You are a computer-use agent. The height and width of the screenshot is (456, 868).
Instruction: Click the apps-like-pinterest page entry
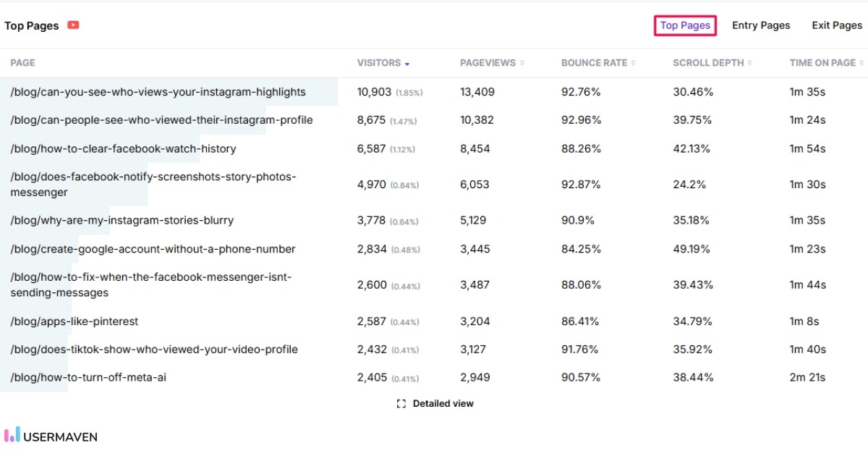(75, 321)
